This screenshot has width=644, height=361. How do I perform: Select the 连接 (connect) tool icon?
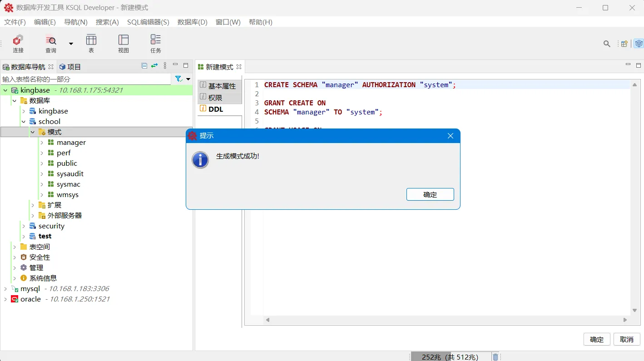pyautogui.click(x=18, y=44)
